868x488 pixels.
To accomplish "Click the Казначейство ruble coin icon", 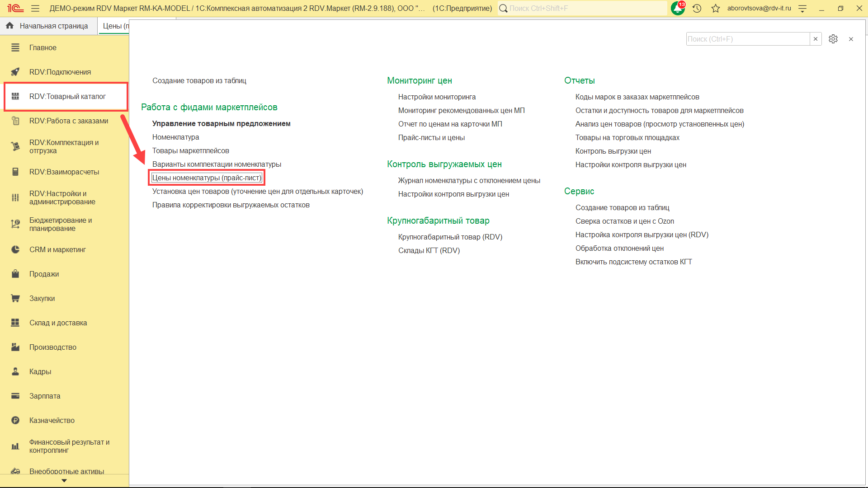I will click(15, 421).
